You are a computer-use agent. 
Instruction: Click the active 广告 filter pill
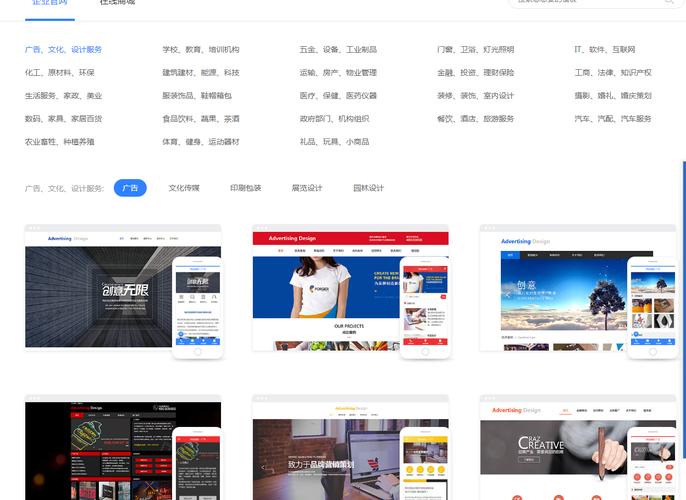(130, 188)
